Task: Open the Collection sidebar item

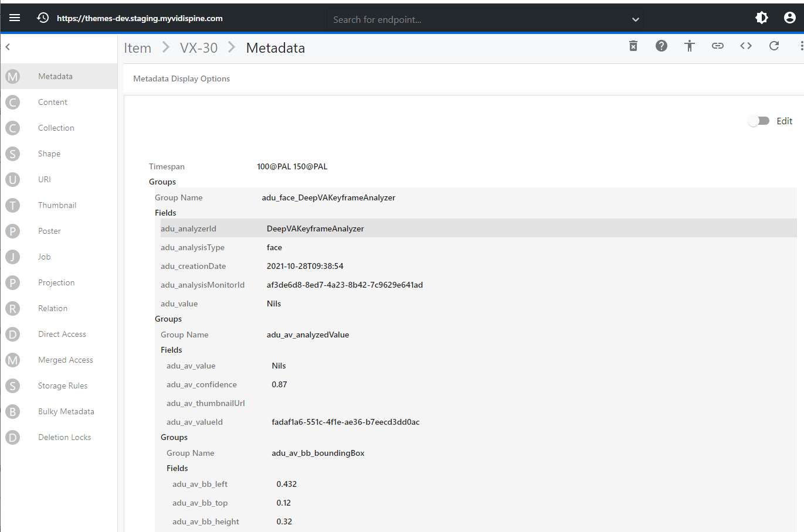Action: point(56,128)
